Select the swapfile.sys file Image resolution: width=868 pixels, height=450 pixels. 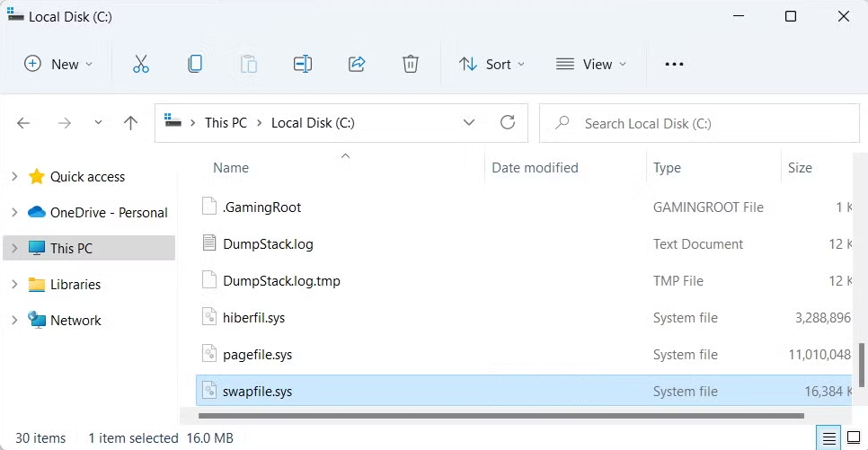click(x=523, y=391)
